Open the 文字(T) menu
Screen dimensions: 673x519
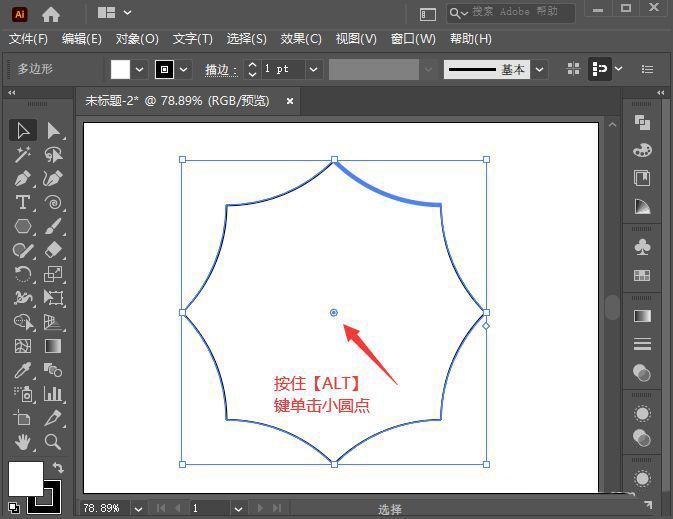tap(193, 39)
